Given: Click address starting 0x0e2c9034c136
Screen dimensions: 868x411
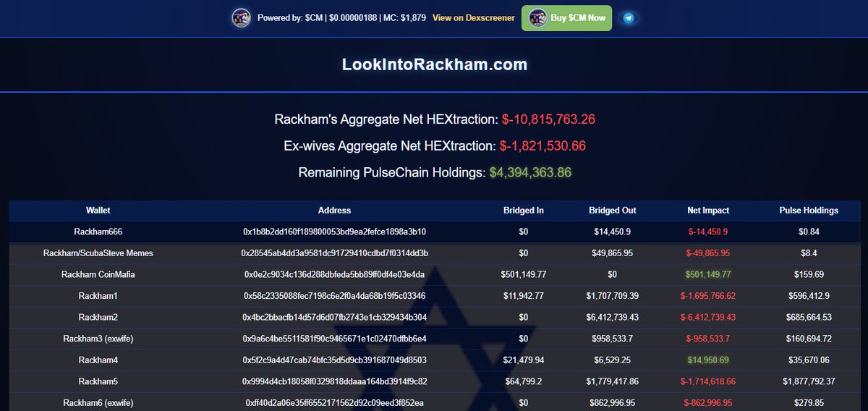Looking at the screenshot, I should click(x=334, y=275).
